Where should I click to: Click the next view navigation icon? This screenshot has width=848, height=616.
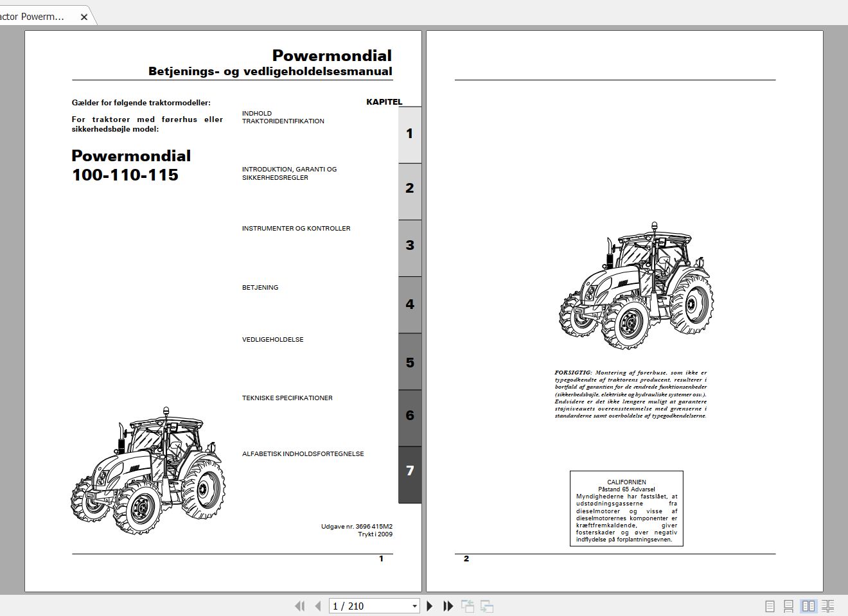(487, 606)
